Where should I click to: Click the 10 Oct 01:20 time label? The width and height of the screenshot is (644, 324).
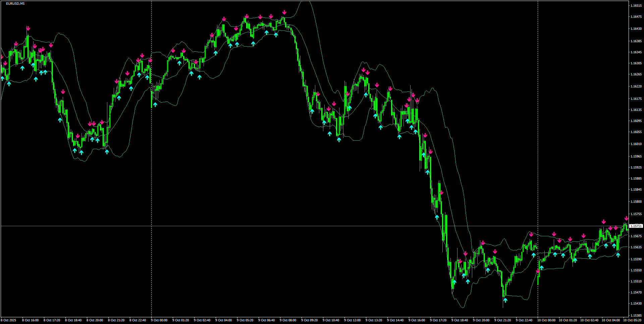(568, 320)
